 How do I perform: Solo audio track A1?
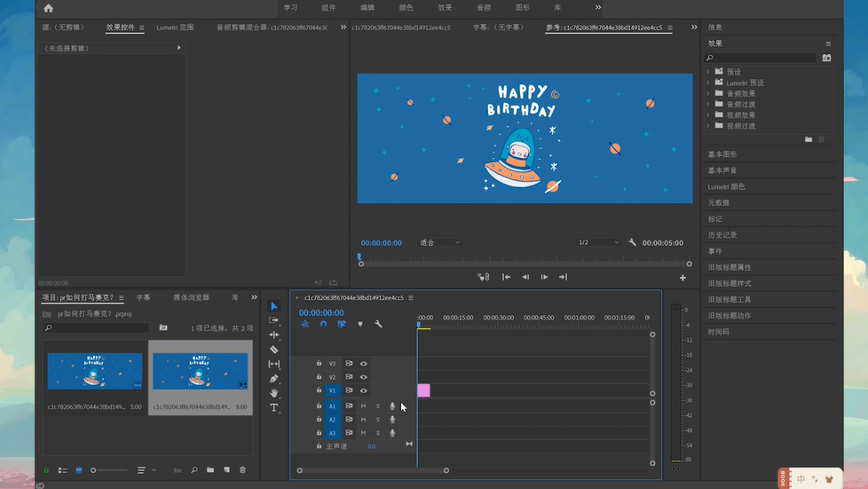coord(378,406)
